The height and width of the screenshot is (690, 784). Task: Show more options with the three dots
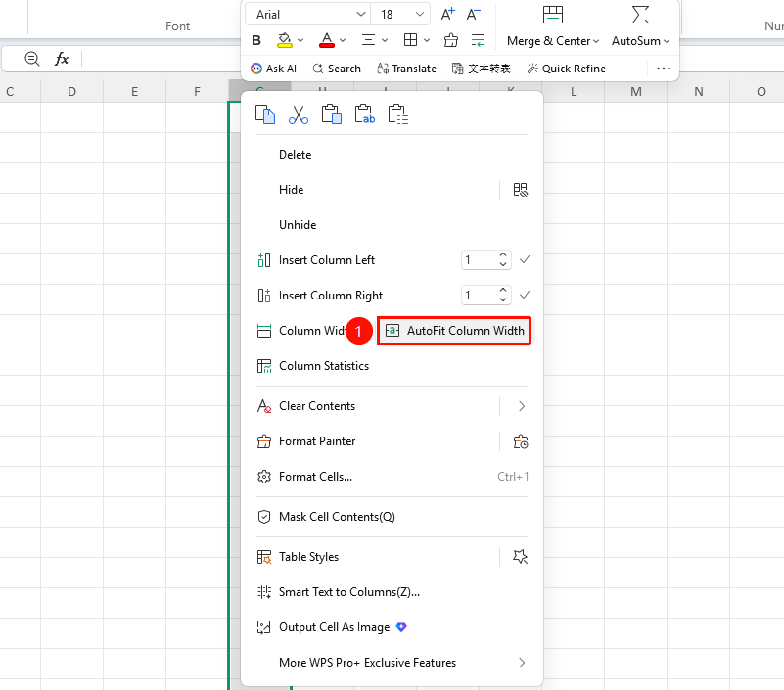[663, 69]
